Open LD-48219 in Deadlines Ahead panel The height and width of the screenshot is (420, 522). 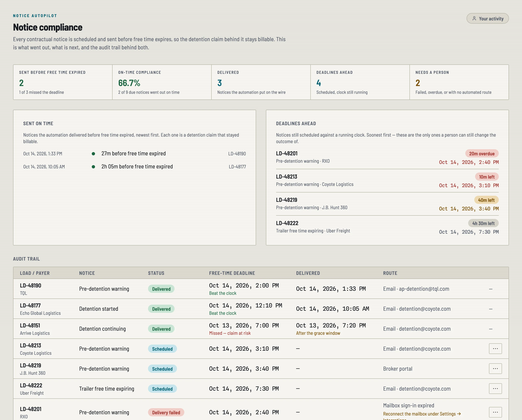pyautogui.click(x=286, y=200)
